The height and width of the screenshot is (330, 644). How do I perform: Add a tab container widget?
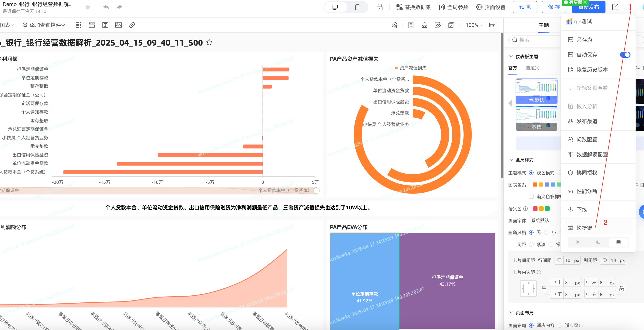[92, 25]
